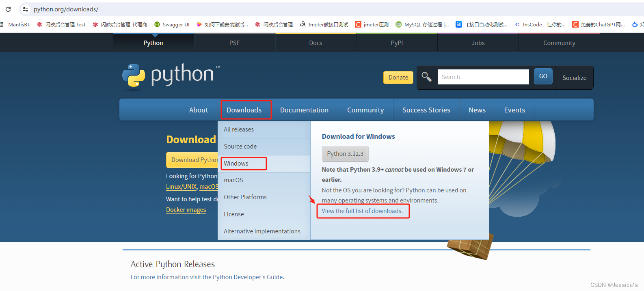
Task: Open the Success Stories navigation menu
Action: [426, 110]
